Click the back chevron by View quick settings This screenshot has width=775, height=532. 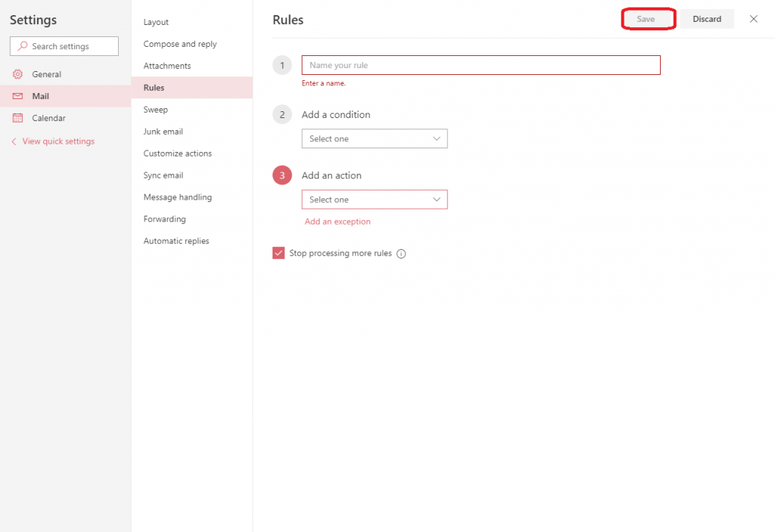[x=14, y=142]
